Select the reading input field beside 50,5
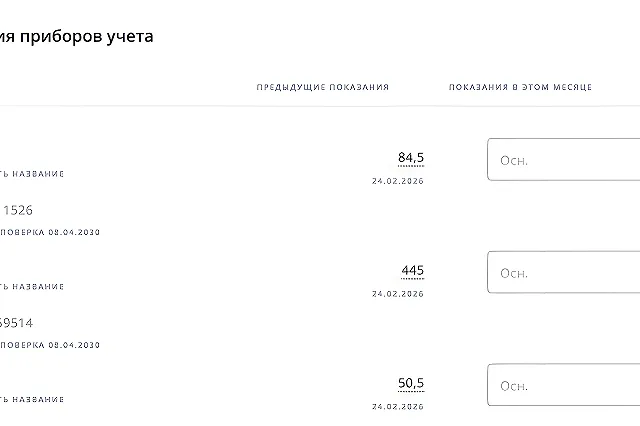This screenshot has height=426, width=640. point(565,385)
